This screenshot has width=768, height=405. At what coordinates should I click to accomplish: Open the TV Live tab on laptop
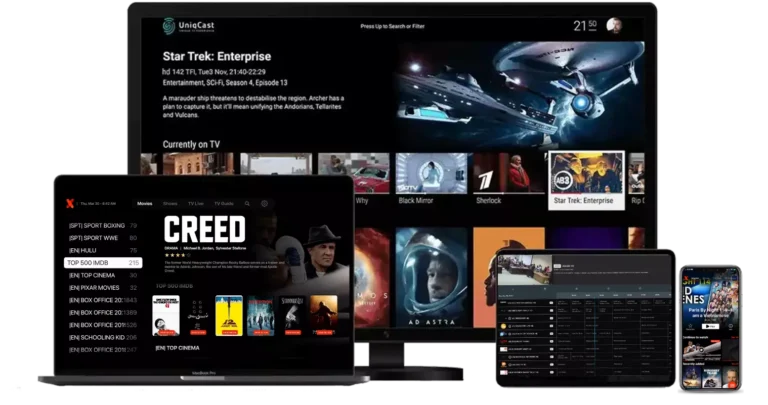[x=195, y=204]
